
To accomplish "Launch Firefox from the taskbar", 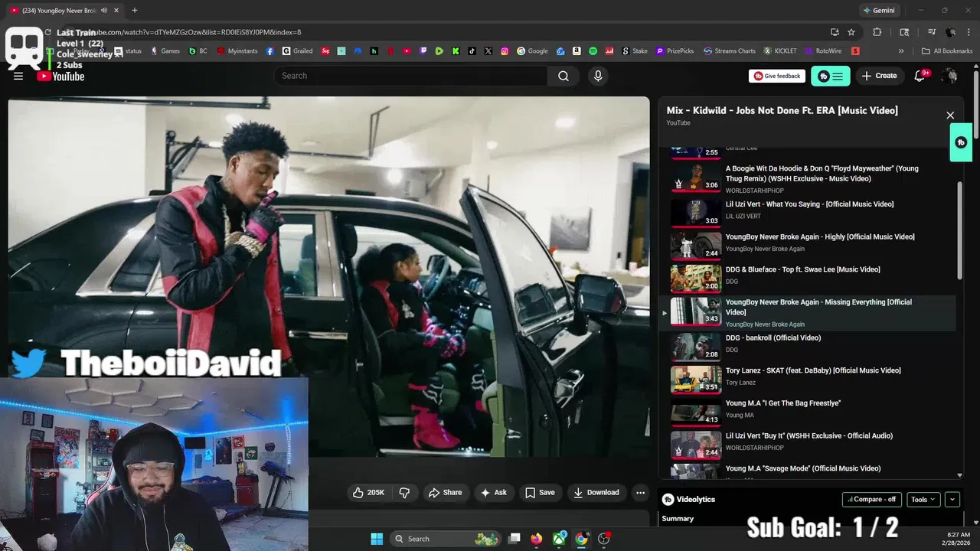I will pos(537,539).
